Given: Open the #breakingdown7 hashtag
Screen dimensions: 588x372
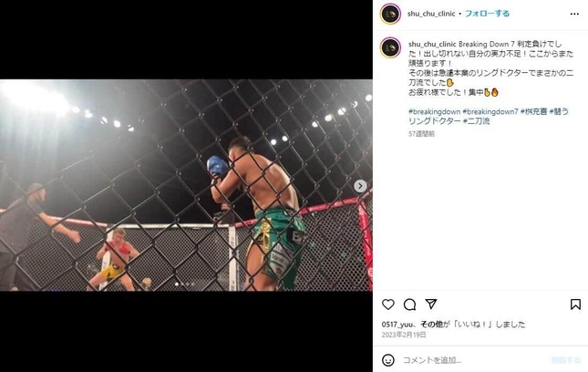Looking at the screenshot, I should pyautogui.click(x=490, y=112).
